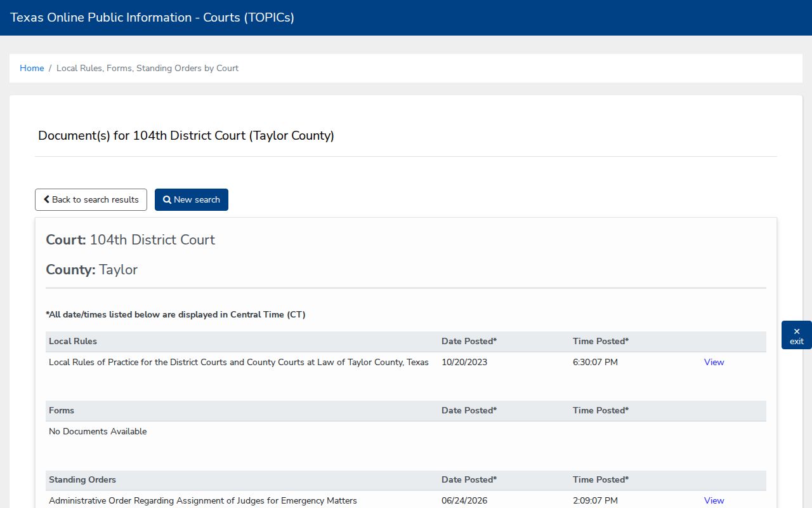
Task: Click the 2:09:07 PM time cell
Action: (x=595, y=500)
